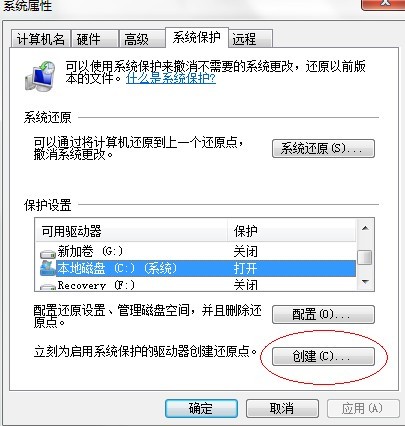The width and height of the screenshot is (405, 426).
Task: Select the 系统保护 tab
Action: [197, 37]
